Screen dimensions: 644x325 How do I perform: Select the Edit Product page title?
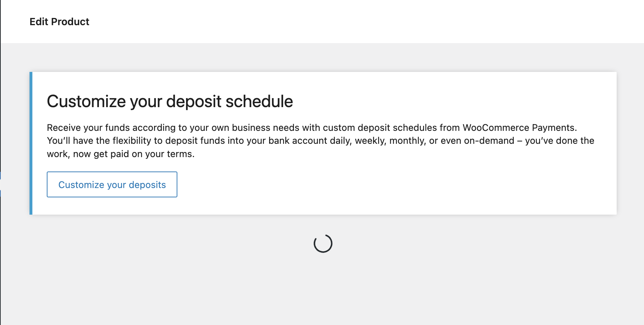59,22
